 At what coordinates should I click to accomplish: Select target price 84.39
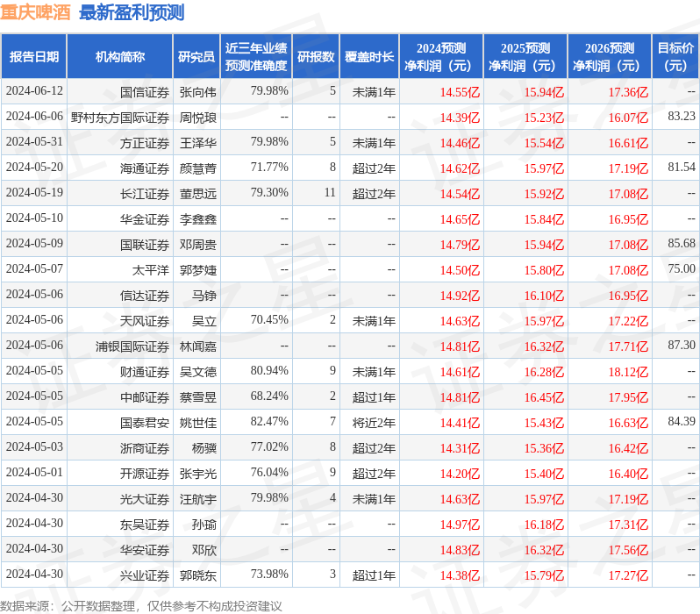pos(682,422)
